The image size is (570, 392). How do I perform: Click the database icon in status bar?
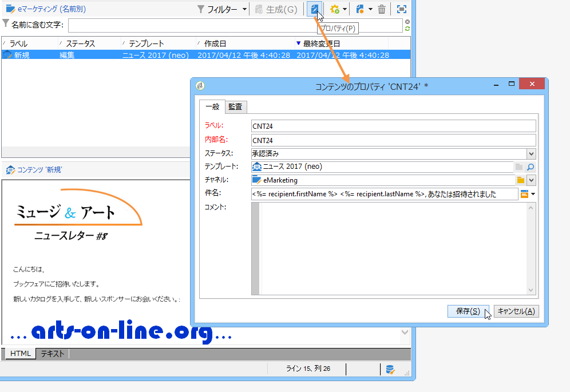pos(390,370)
